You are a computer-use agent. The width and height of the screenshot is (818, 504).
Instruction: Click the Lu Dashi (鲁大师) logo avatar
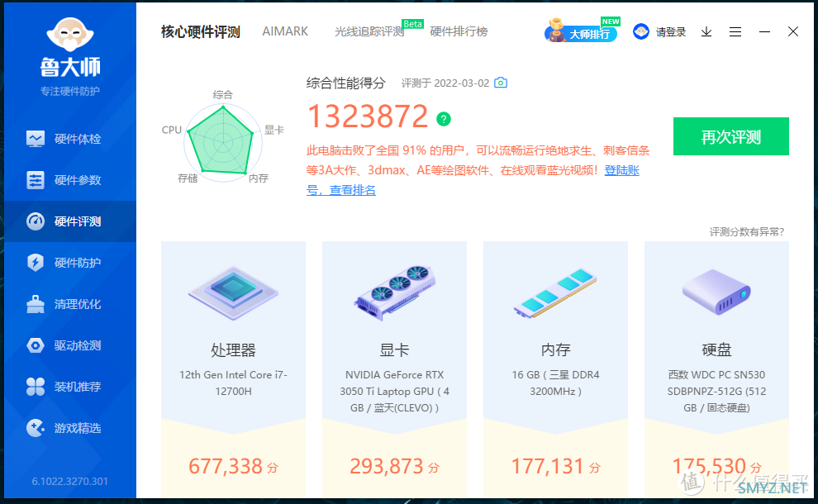[70, 35]
